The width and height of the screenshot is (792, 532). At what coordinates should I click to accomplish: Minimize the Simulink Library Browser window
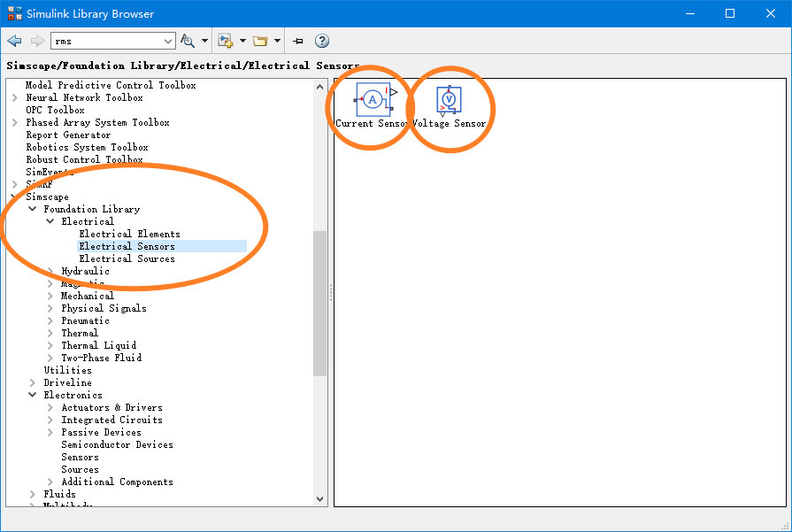[690, 13]
